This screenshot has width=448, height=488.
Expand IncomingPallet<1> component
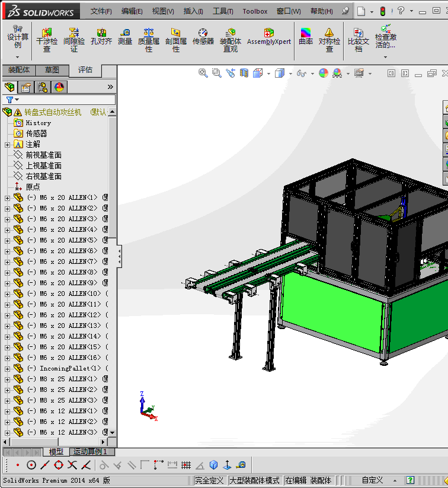click(x=8, y=369)
